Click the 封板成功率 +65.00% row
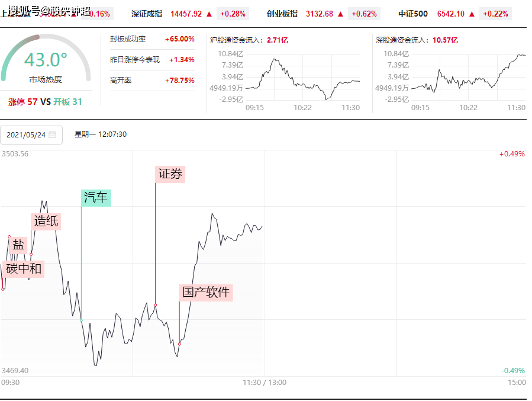The width and height of the screenshot is (532, 401). (152, 39)
